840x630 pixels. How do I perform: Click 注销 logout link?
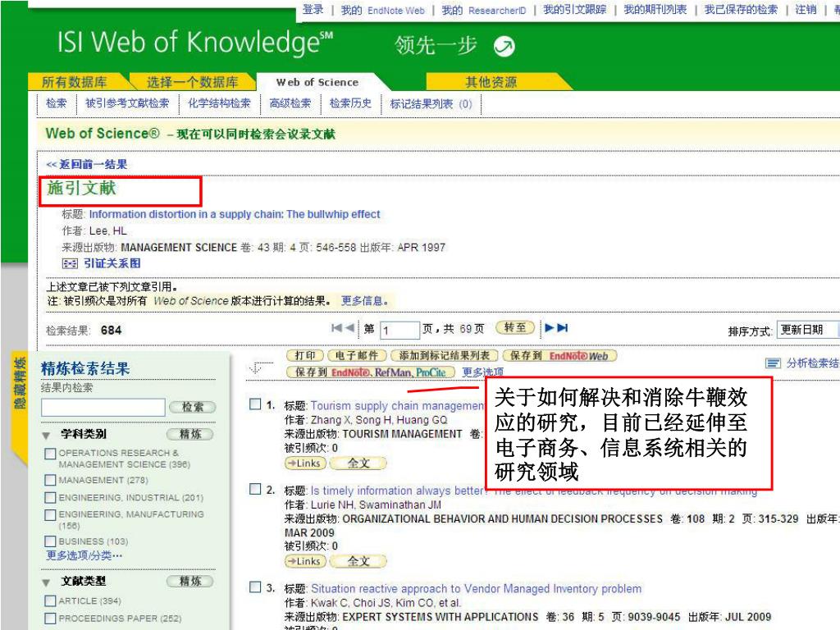[x=806, y=9]
